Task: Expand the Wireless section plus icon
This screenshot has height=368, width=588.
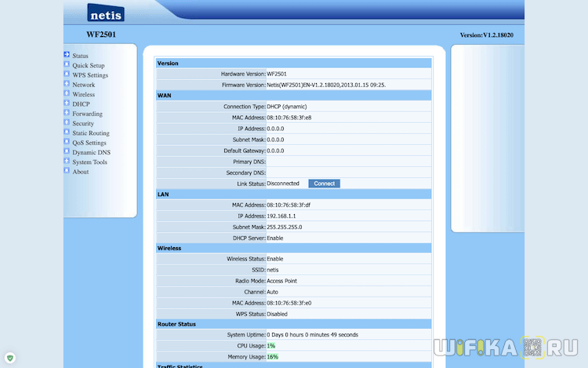Action: tap(67, 93)
